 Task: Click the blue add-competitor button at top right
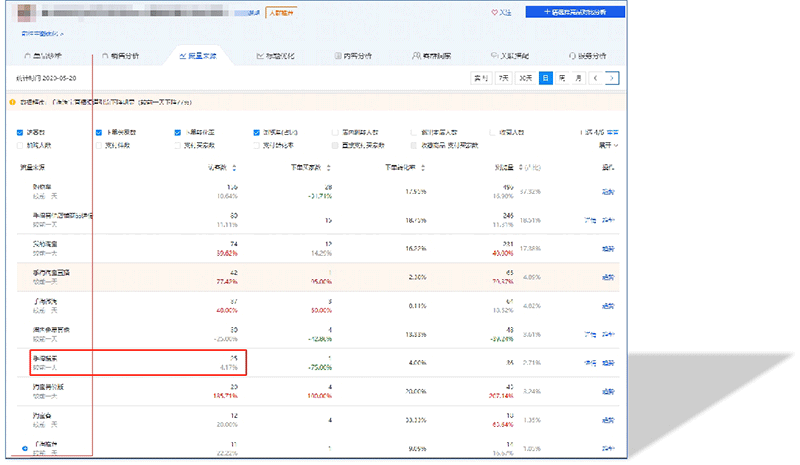tap(576, 13)
